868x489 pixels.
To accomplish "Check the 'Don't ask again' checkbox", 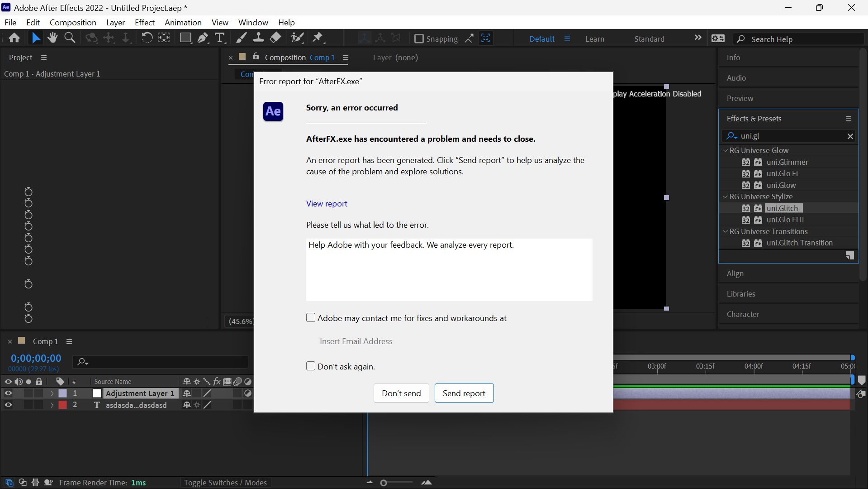I will [311, 366].
